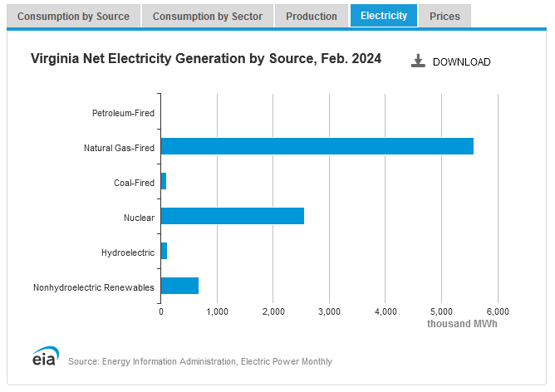Click the Nonhydroelectric Renewables axis label

(x=94, y=287)
